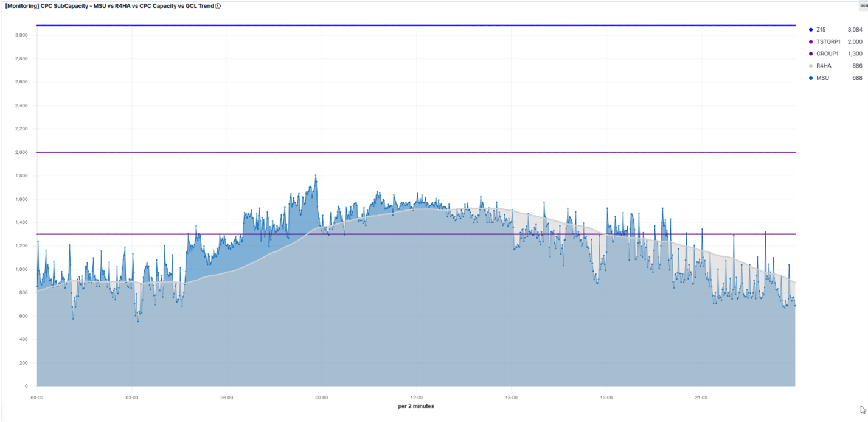Image resolution: width=868 pixels, height=422 pixels.
Task: Toggle the MSU series legend label
Action: point(822,78)
